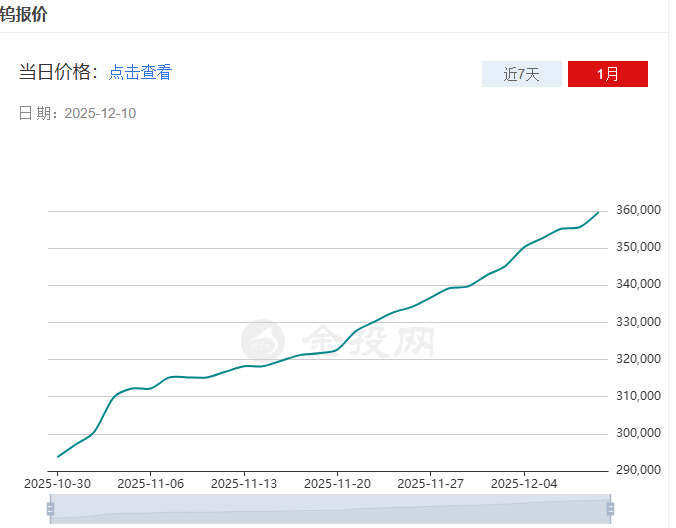Click the 2025-11-20 x-axis label

pyautogui.click(x=337, y=484)
